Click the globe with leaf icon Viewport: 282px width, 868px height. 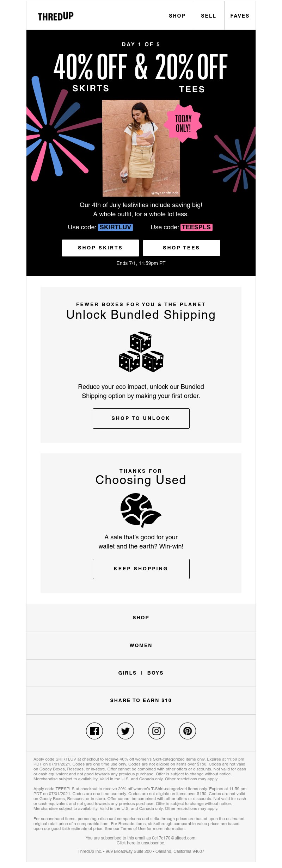coord(141,510)
